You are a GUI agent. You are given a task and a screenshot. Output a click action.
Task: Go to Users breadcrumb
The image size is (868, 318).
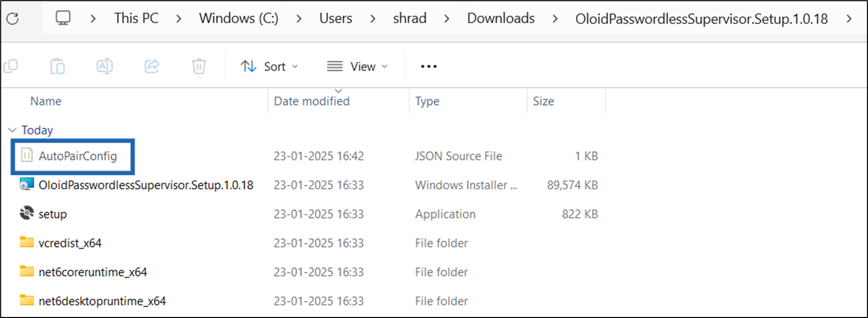coord(335,19)
